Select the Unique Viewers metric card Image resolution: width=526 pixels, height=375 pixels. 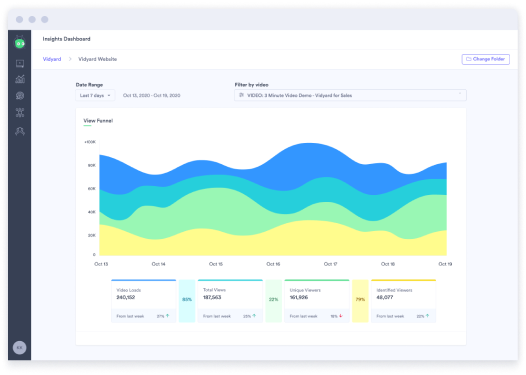pyautogui.click(x=317, y=301)
